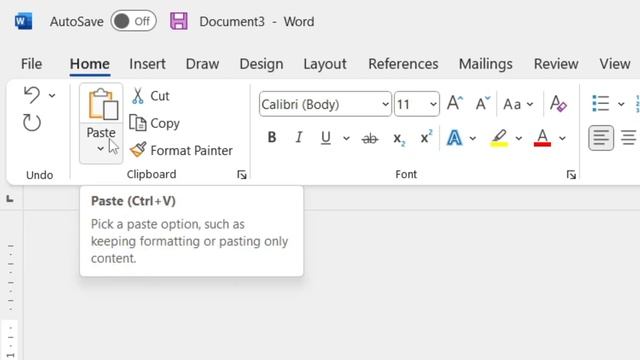Screen dimensions: 640x360
Task: Open the Font dialog launcher
Action: (571, 175)
